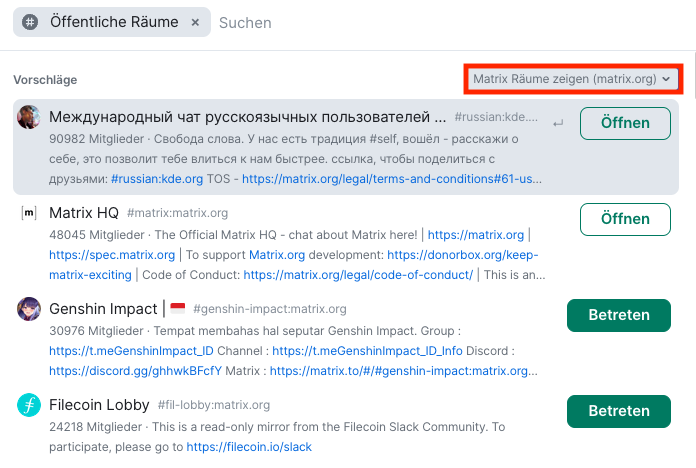
Task: Open the donorbox keep-matrix-exciting link
Action: pos(463,254)
